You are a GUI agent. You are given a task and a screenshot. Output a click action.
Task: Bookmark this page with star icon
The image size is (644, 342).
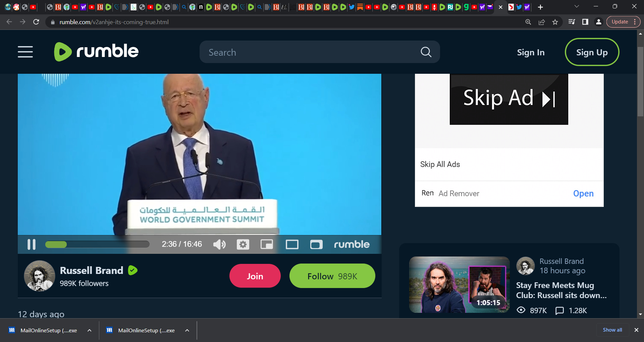[555, 22]
